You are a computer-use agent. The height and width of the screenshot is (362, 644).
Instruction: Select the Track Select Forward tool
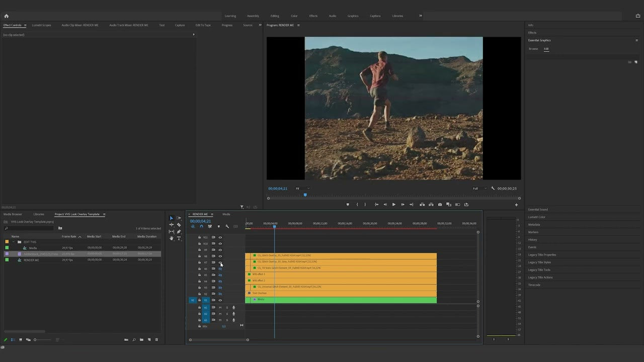179,218
